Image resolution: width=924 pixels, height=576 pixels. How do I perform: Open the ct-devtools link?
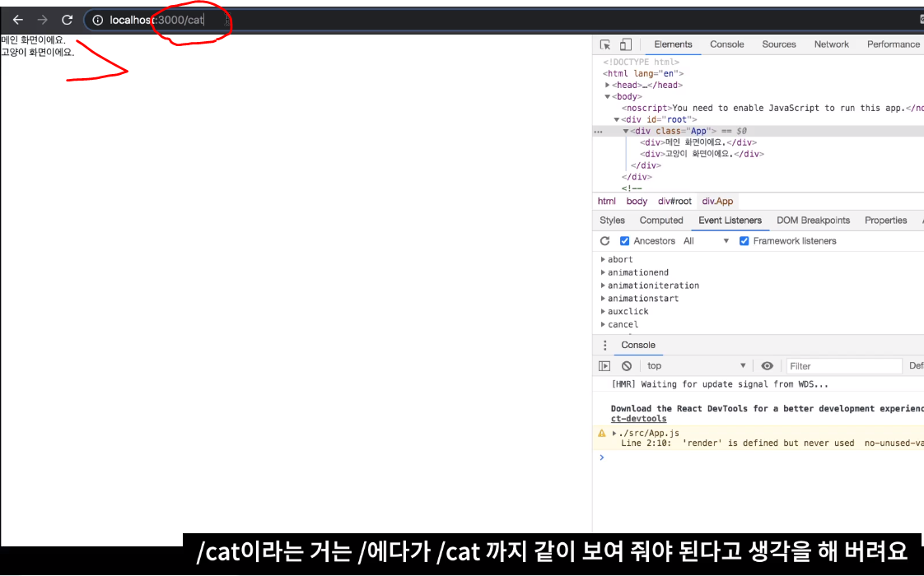[x=639, y=419]
